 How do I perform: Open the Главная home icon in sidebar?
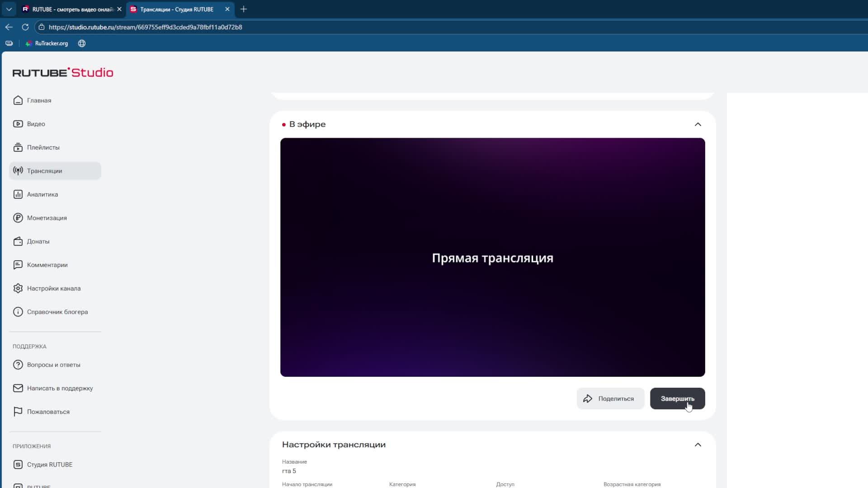(x=18, y=100)
